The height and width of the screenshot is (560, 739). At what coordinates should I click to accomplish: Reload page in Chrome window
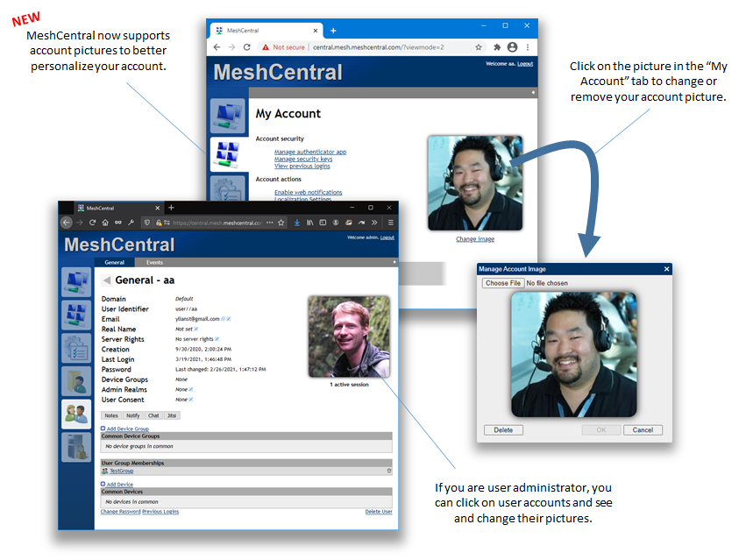[x=247, y=47]
